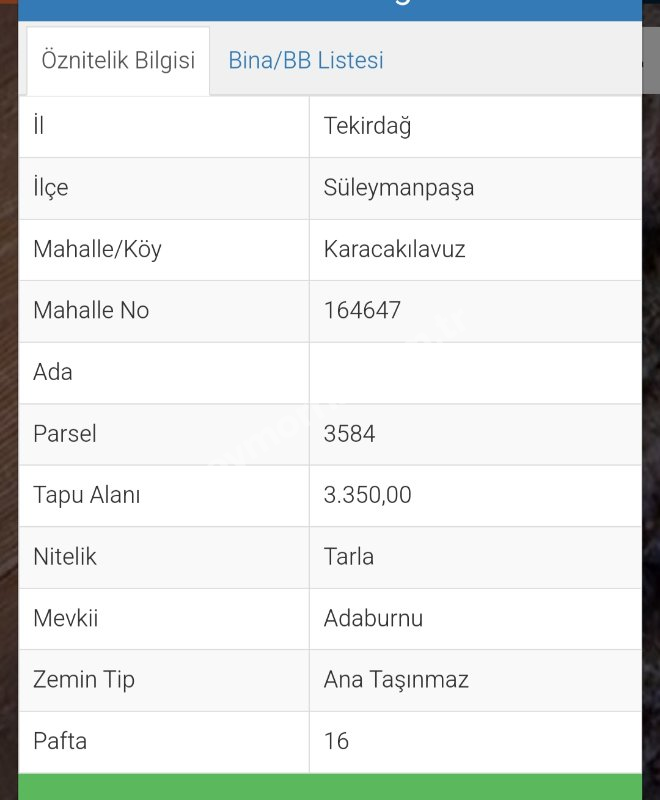Click the blue header bar at the top
The height and width of the screenshot is (800, 660).
click(x=330, y=10)
